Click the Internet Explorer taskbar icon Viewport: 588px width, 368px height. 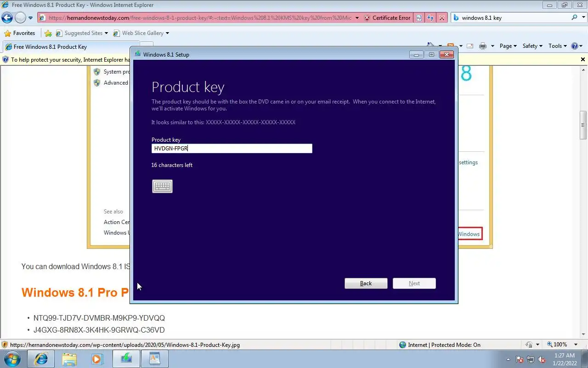point(41,359)
